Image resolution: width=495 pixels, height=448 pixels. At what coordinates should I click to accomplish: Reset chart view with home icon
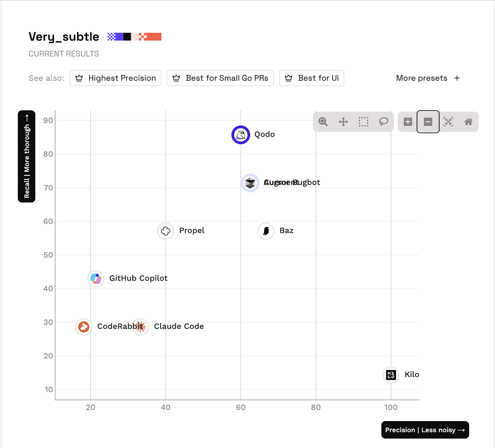point(468,122)
